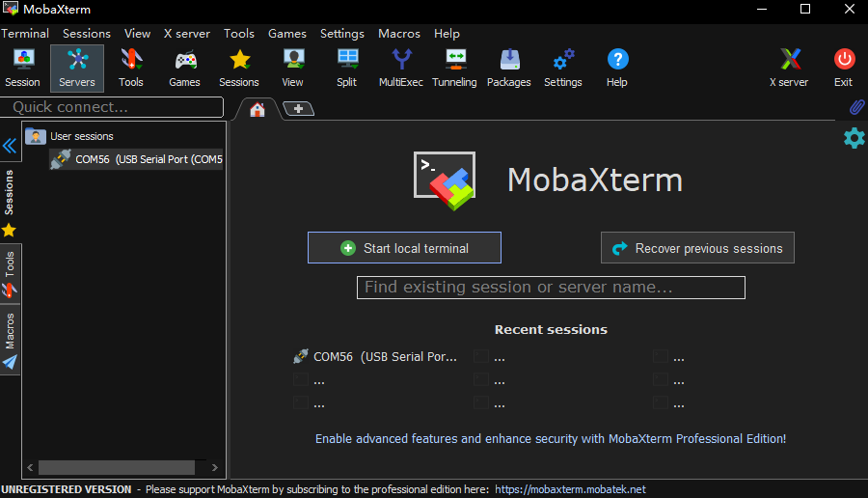Click the MobaXterm logo image

click(445, 180)
